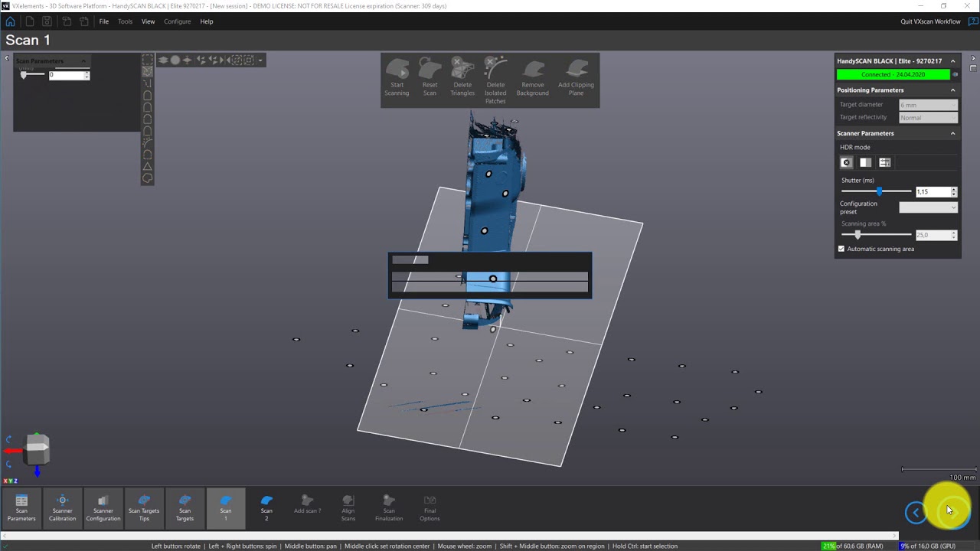The image size is (980, 551).
Task: Open the View menu
Action: pos(148,21)
